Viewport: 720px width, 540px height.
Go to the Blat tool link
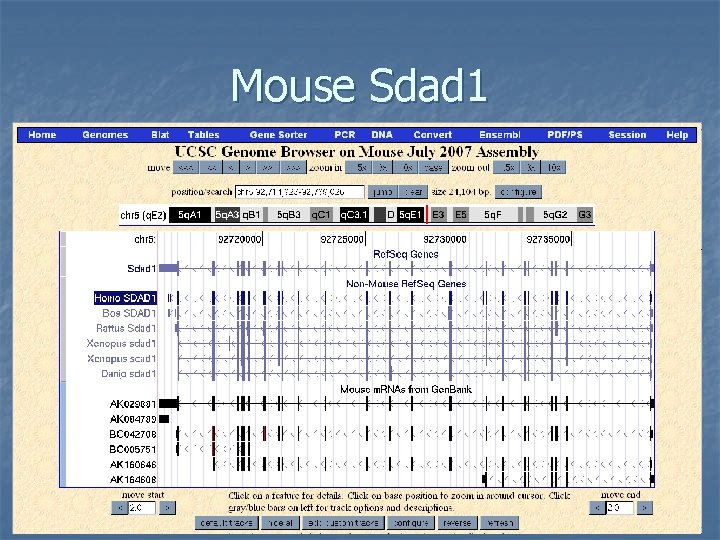pyautogui.click(x=160, y=135)
